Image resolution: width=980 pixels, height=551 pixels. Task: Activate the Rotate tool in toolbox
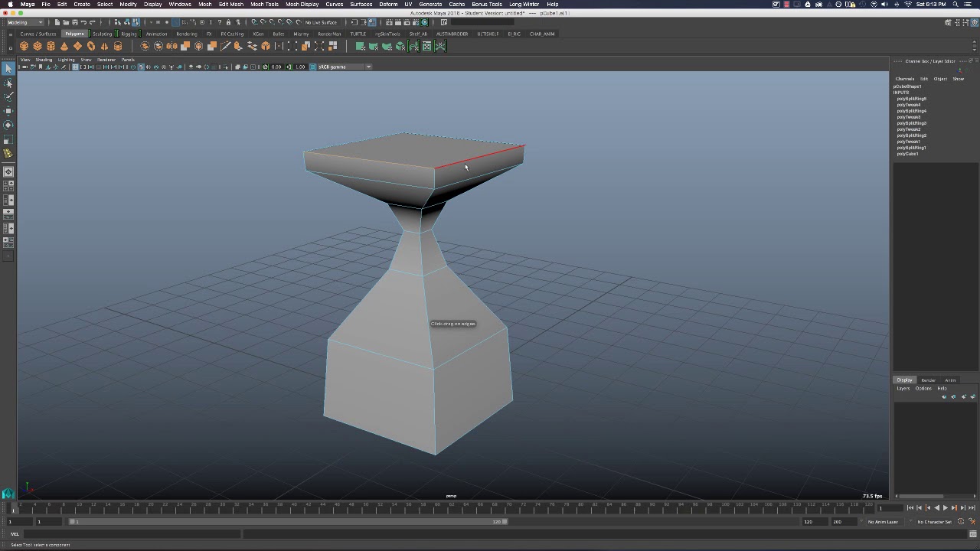click(x=8, y=125)
